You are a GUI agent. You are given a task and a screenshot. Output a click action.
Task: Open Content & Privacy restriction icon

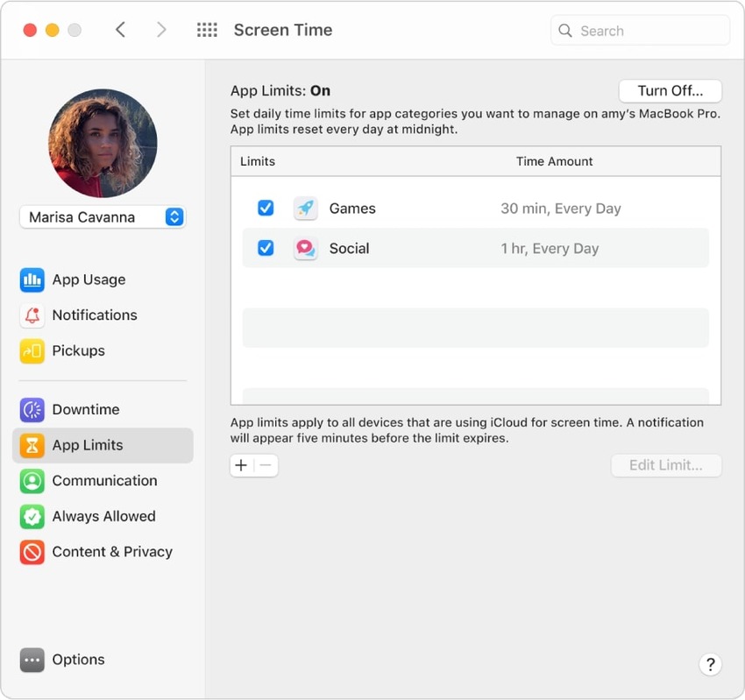(32, 552)
